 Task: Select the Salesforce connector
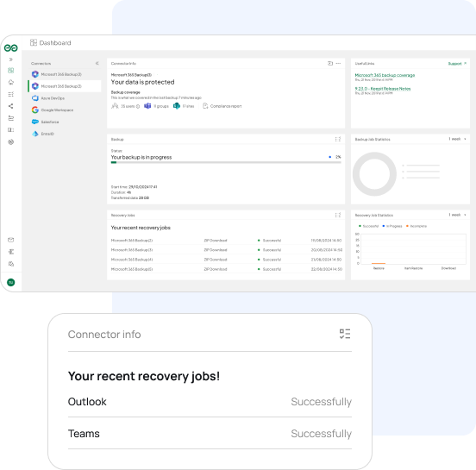pyautogui.click(x=46, y=122)
